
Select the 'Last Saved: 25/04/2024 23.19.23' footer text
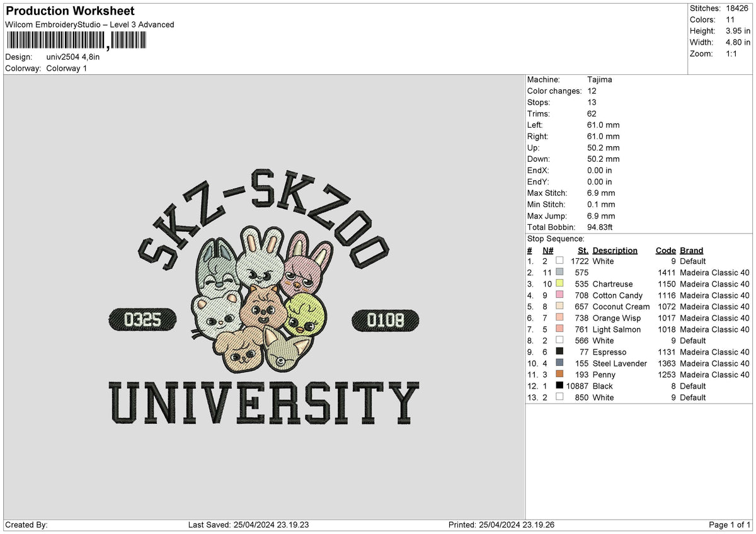248,525
